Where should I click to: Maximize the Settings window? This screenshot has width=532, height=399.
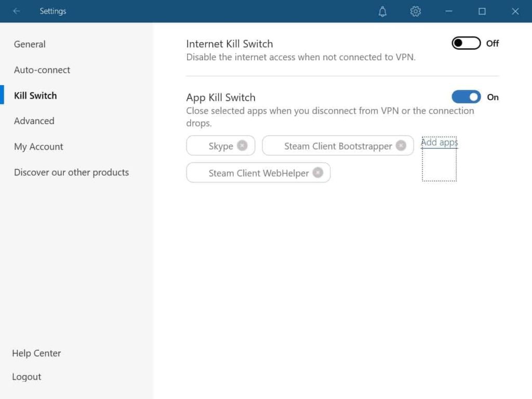482,11
